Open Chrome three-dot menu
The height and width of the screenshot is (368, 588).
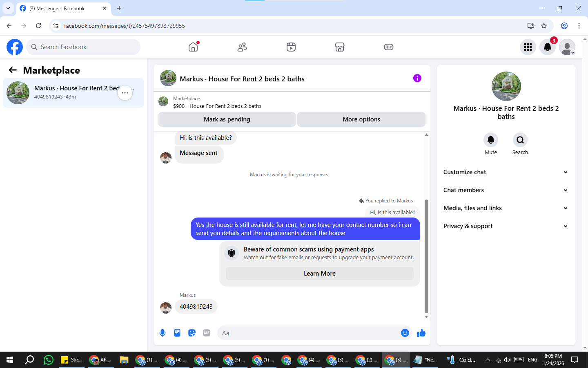(x=579, y=26)
